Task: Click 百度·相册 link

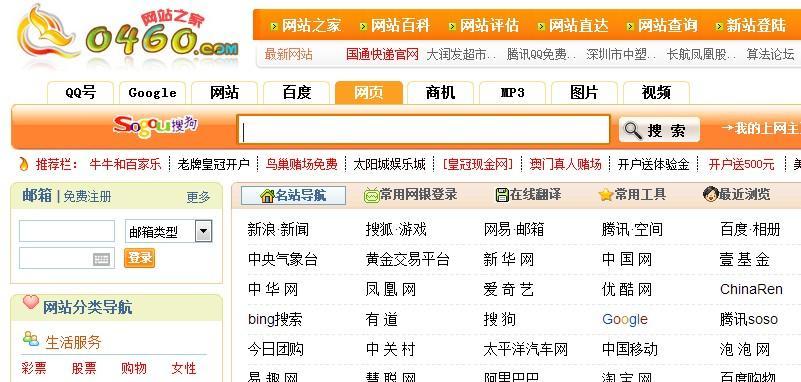Action: [x=750, y=229]
